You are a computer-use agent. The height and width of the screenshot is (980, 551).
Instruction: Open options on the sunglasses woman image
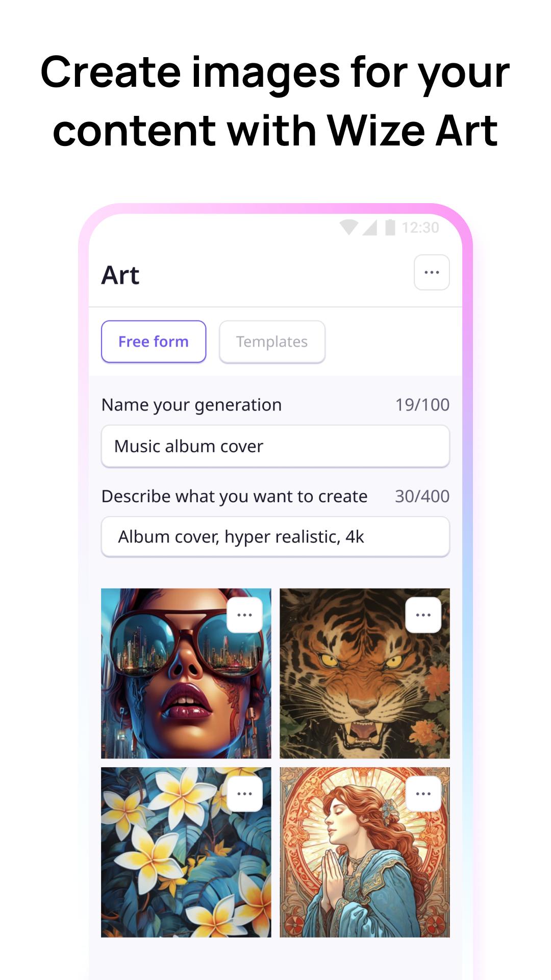point(245,615)
